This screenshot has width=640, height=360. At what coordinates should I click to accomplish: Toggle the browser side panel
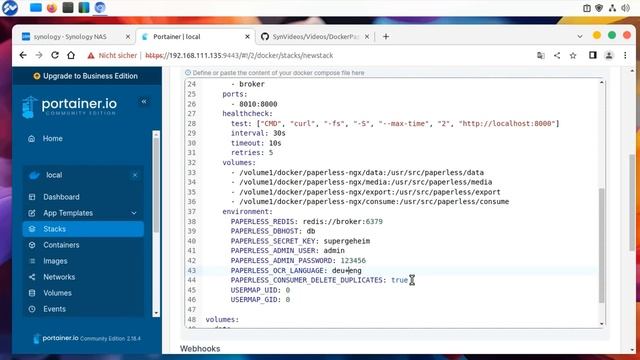coord(593,55)
